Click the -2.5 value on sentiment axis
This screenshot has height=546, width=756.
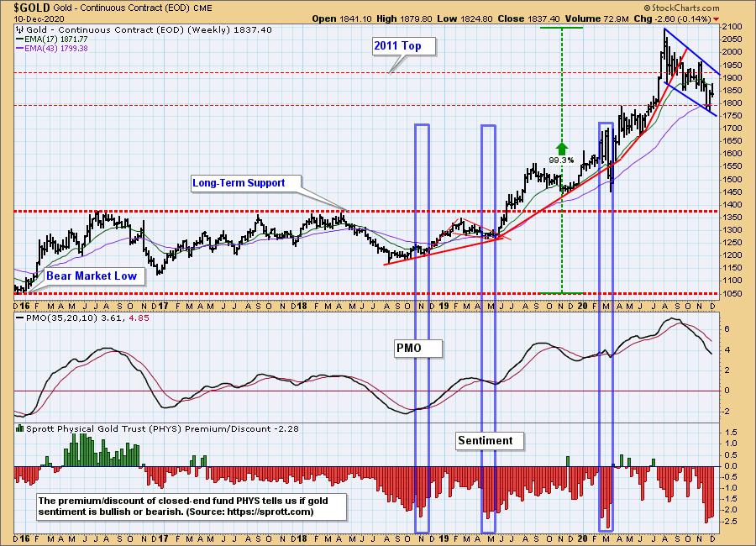pos(729,522)
